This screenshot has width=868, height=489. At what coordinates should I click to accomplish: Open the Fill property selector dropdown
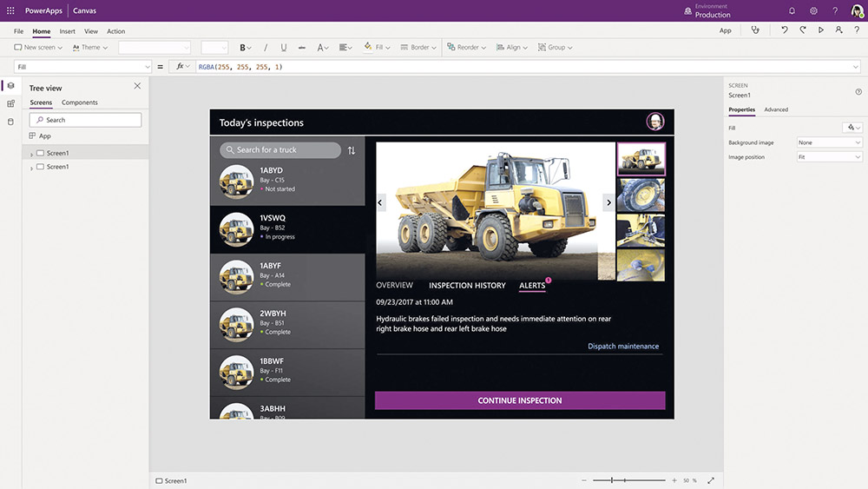[83, 67]
